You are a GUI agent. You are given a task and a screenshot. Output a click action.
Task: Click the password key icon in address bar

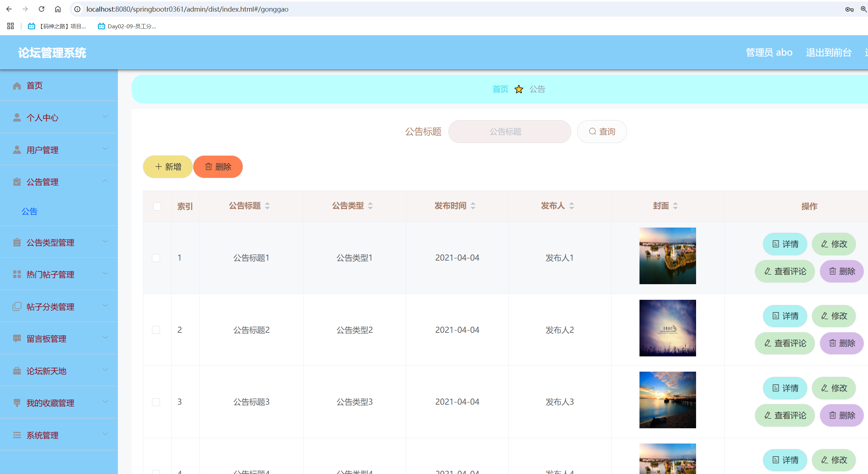pos(849,9)
